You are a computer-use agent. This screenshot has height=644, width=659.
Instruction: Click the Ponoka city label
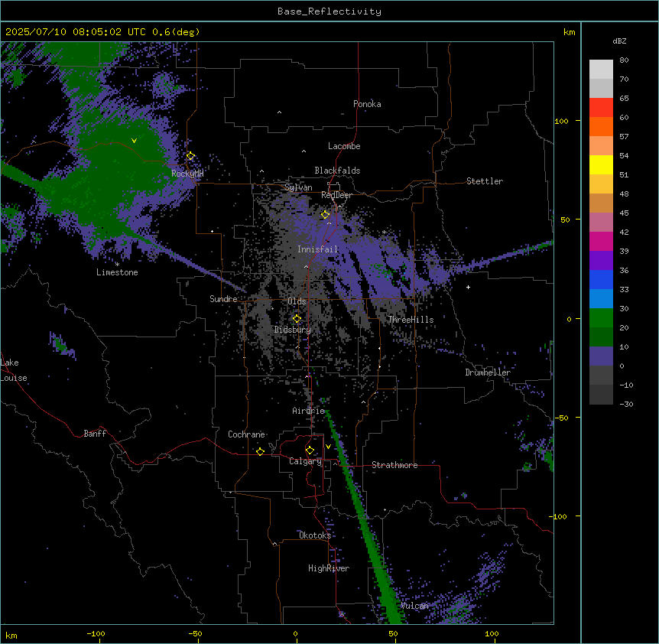[367, 104]
